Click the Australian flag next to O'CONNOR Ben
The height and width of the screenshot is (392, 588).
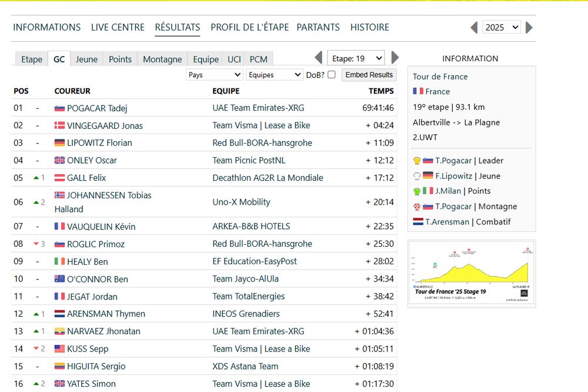click(x=59, y=278)
